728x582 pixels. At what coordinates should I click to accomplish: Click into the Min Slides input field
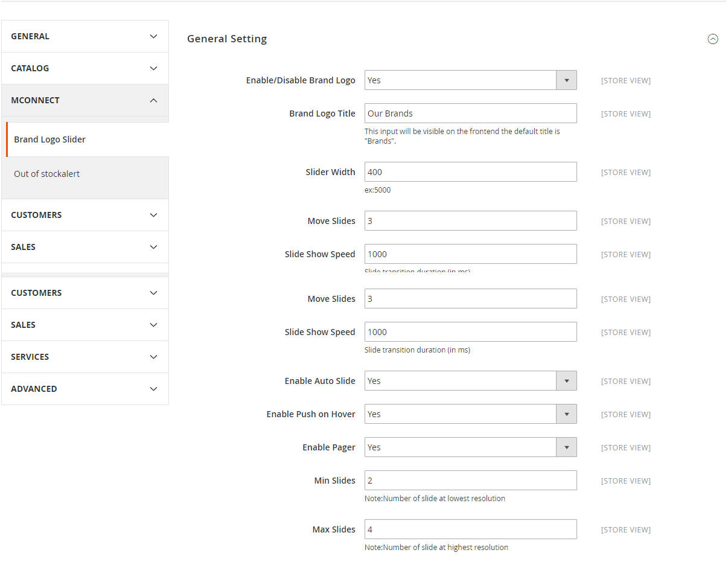point(470,481)
